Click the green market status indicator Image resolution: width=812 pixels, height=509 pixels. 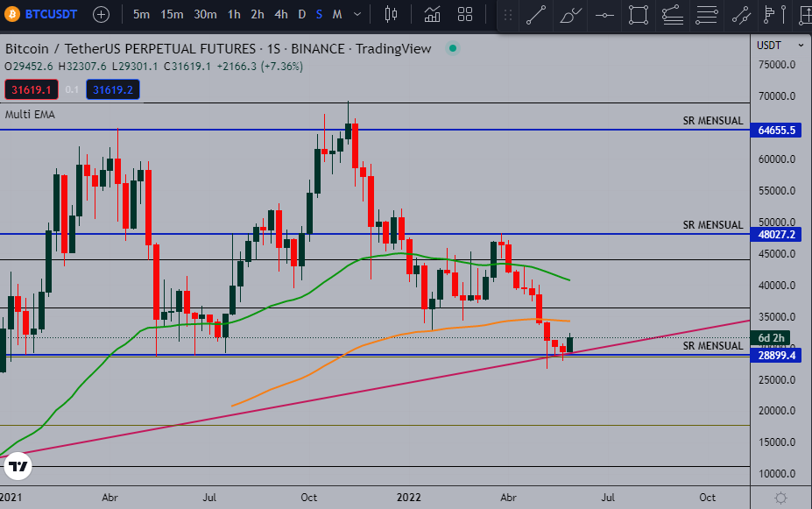click(x=453, y=48)
